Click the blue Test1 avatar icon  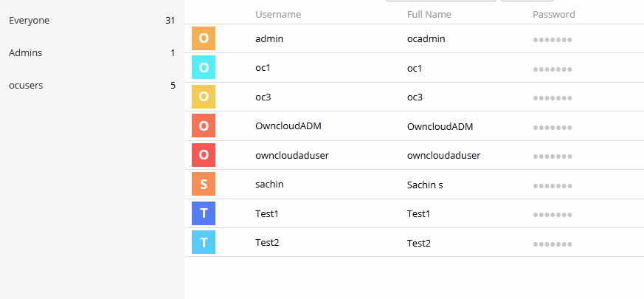click(x=204, y=213)
